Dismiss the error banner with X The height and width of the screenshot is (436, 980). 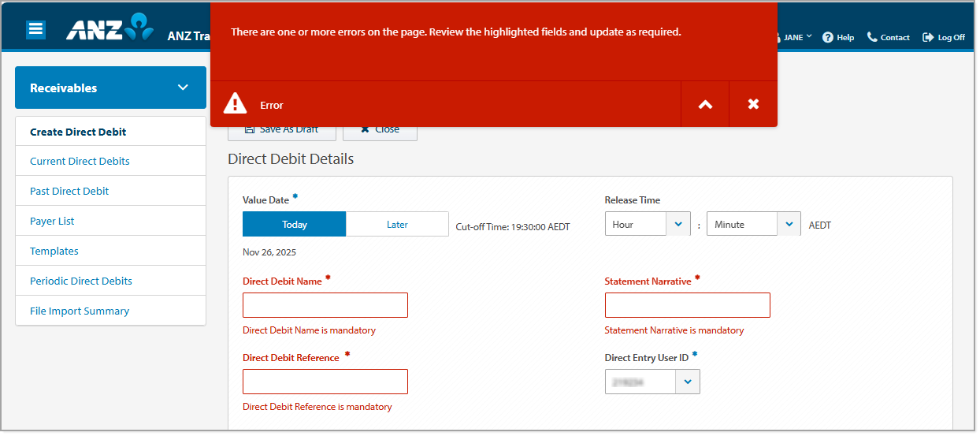pos(753,104)
